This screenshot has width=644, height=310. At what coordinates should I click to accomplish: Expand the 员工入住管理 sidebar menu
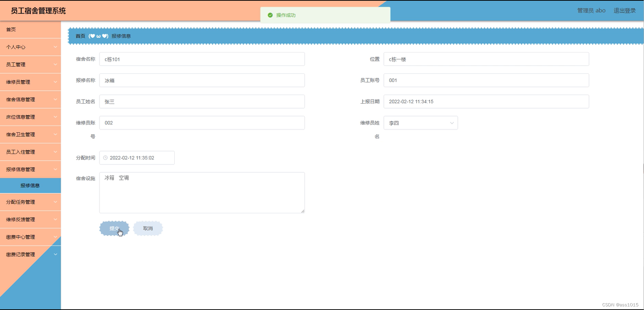pyautogui.click(x=31, y=152)
